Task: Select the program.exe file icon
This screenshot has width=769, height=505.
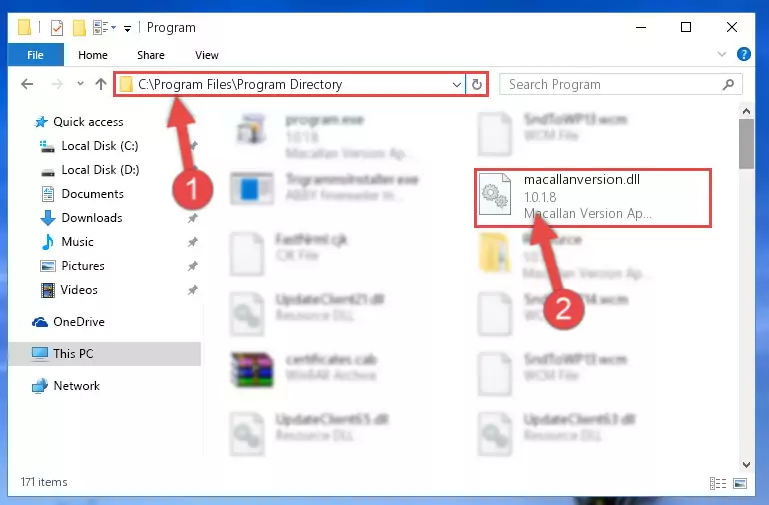Action: [251, 128]
